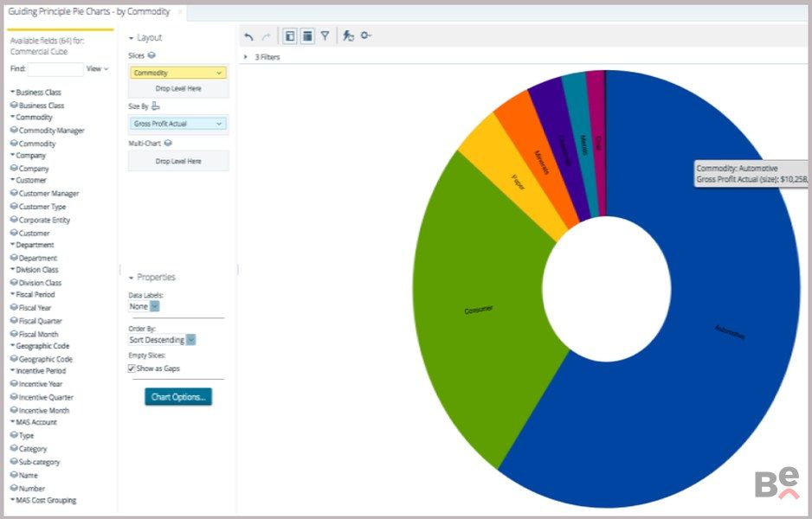Open the View dropdown beside Find

[x=97, y=68]
